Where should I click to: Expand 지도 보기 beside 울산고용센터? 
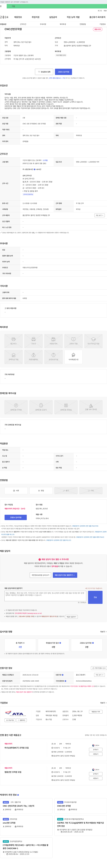pyautogui.click(x=99, y=675)
